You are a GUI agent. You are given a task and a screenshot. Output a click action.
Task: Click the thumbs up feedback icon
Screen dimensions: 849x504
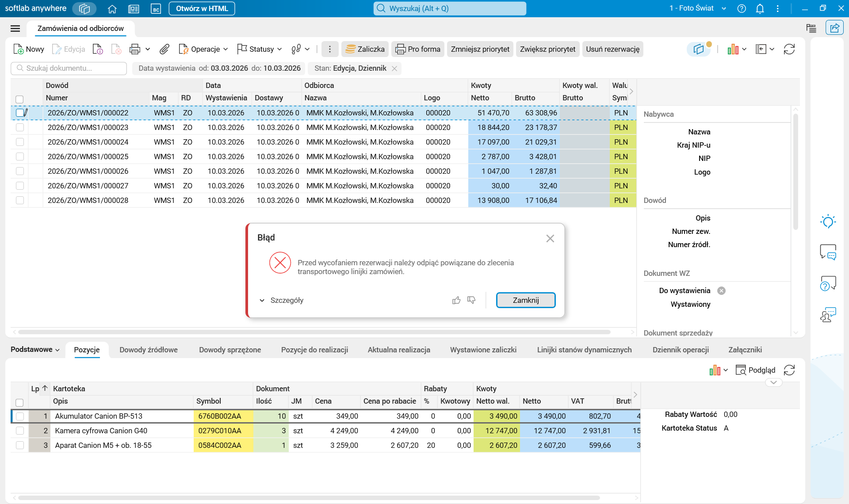pyautogui.click(x=456, y=300)
